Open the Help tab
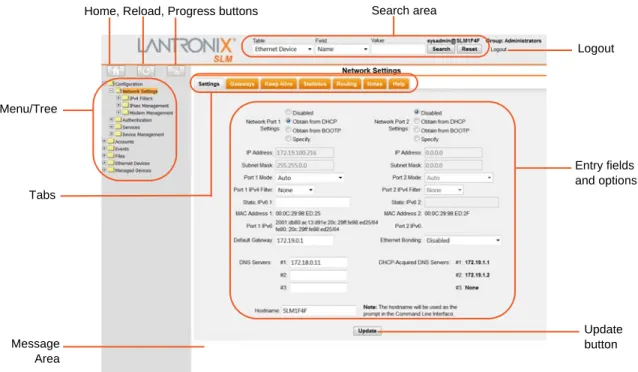 [x=398, y=84]
